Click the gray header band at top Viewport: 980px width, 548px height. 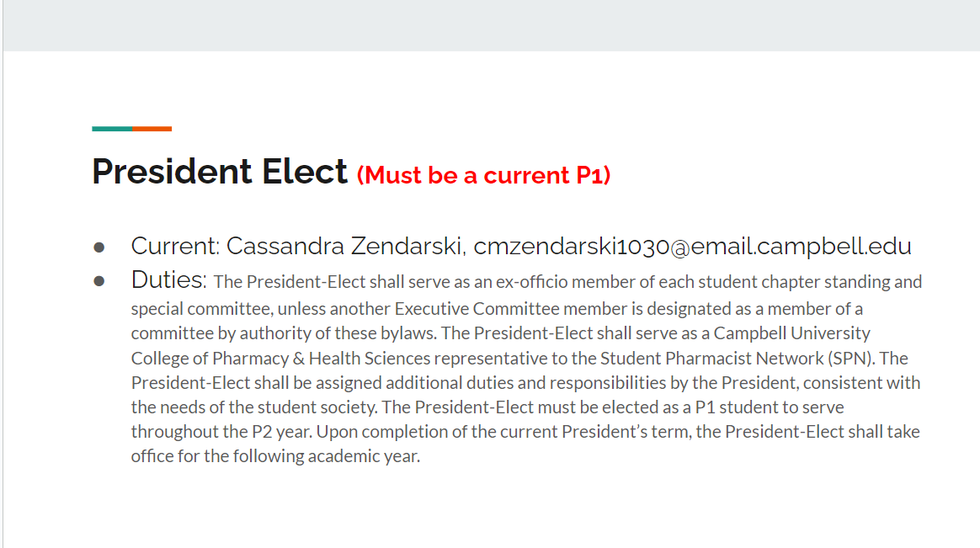(491, 25)
